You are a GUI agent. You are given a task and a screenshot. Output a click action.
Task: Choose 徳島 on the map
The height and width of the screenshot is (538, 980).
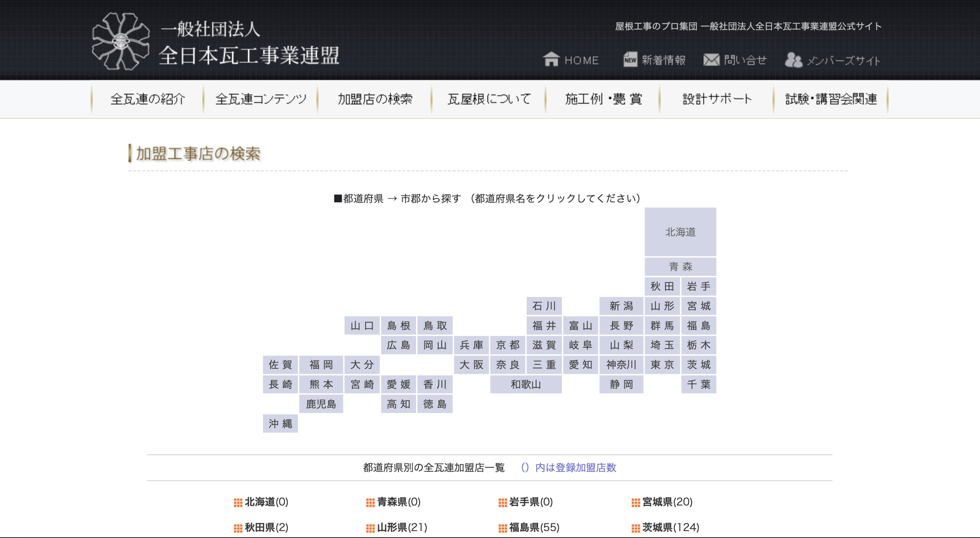pos(435,404)
